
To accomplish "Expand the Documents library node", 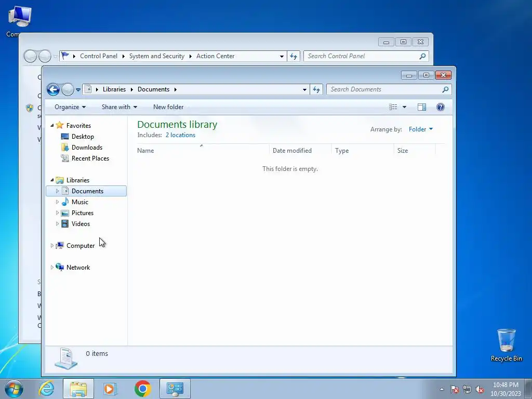I will tap(57, 191).
